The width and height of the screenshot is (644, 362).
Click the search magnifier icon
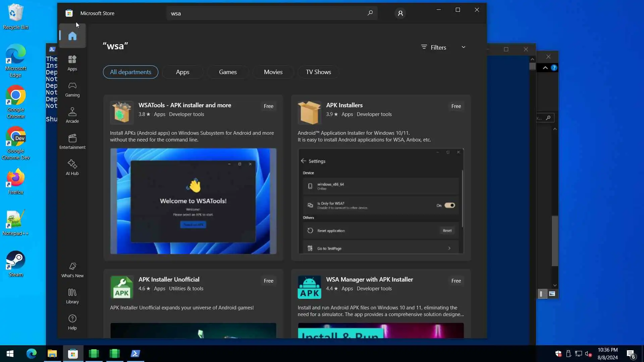(x=370, y=13)
